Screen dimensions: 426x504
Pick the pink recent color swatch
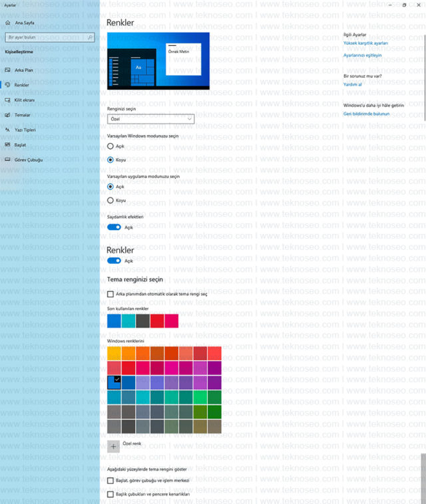(x=172, y=321)
